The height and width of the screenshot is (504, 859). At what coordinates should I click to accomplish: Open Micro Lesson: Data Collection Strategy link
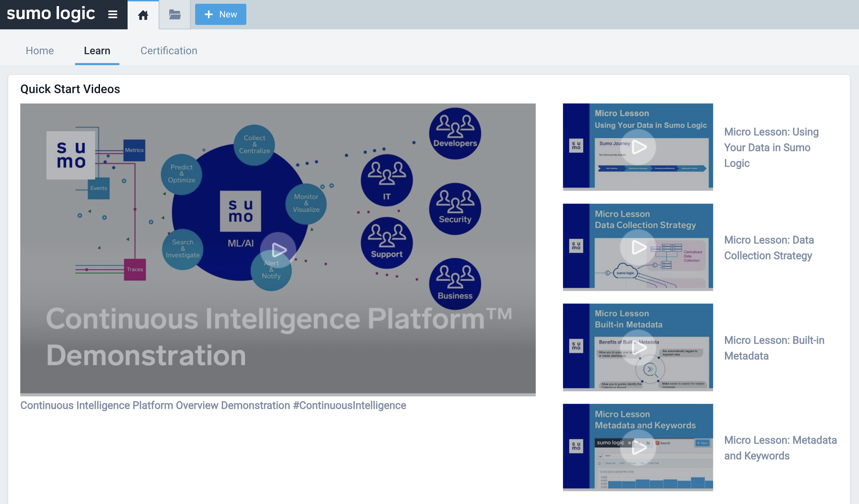pos(769,248)
